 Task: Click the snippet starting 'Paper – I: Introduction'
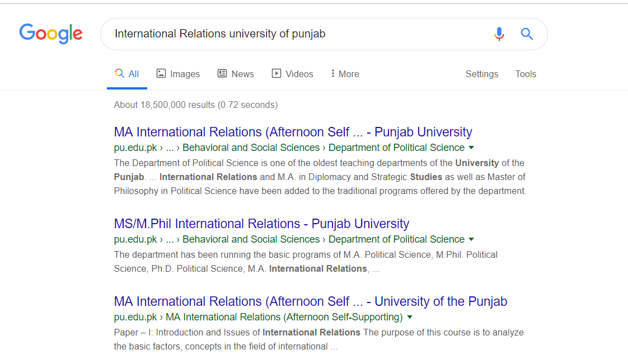319,339
